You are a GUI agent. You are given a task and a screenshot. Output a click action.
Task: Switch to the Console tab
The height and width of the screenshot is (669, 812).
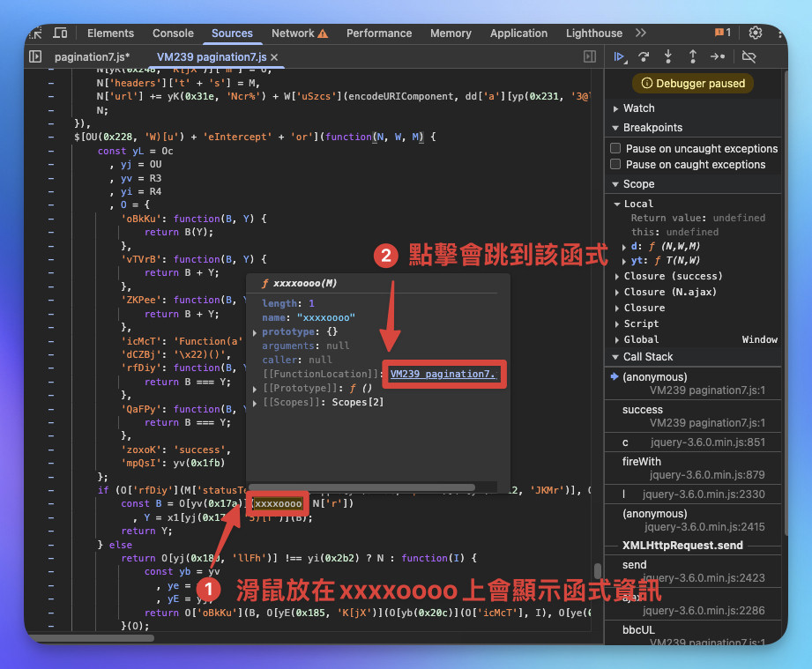pyautogui.click(x=173, y=33)
